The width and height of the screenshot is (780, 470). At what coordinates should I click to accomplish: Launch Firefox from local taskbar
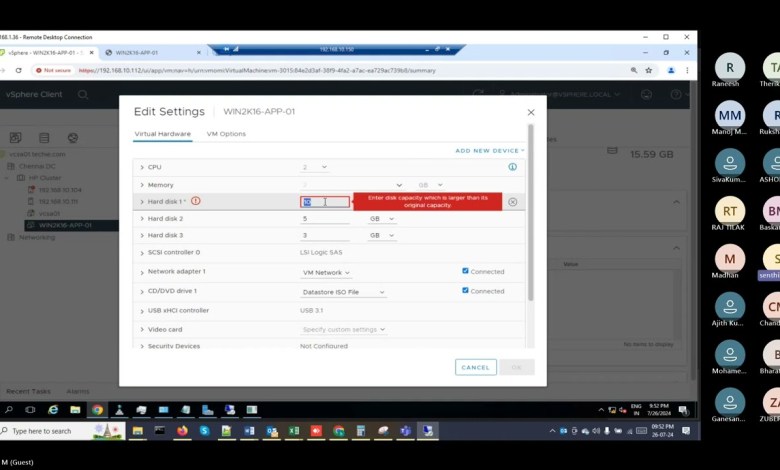point(182,431)
